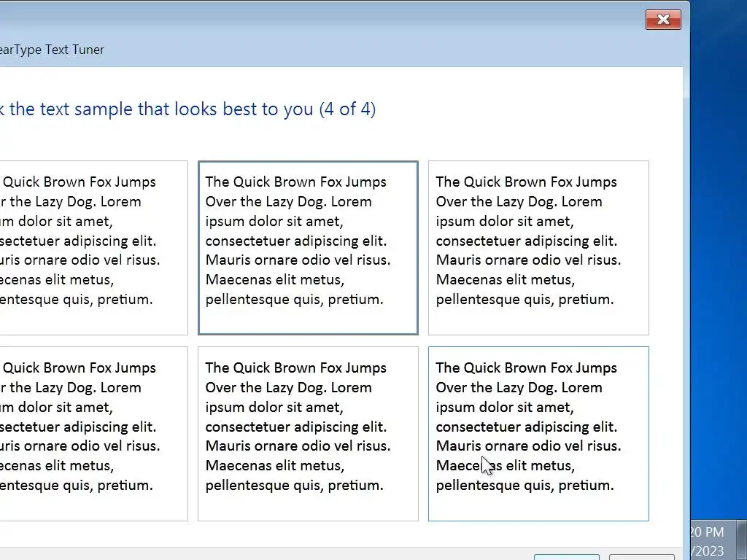Viewport: 747px width, 560px height.
Task: Close the ClearType Text Tuner window
Action: [662, 20]
